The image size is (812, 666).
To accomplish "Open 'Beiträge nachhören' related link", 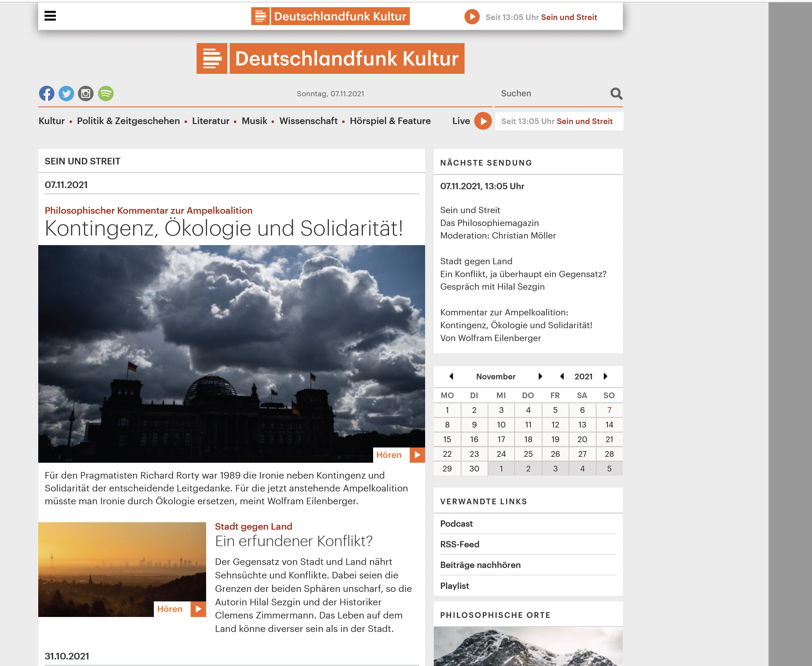I will point(480,565).
